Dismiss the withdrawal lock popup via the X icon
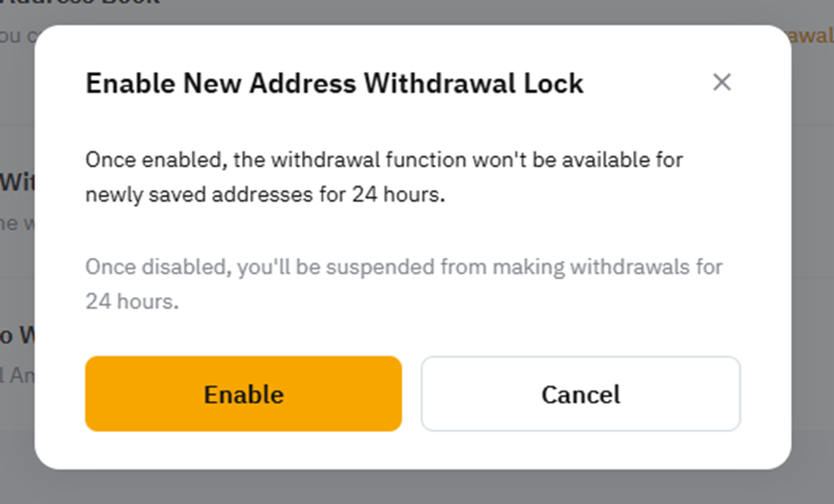This screenshot has width=834, height=504. click(722, 83)
